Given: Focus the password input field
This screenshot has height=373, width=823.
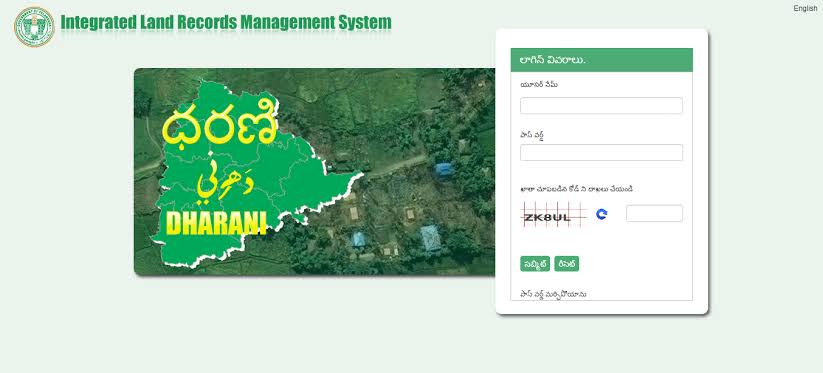Looking at the screenshot, I should (601, 153).
